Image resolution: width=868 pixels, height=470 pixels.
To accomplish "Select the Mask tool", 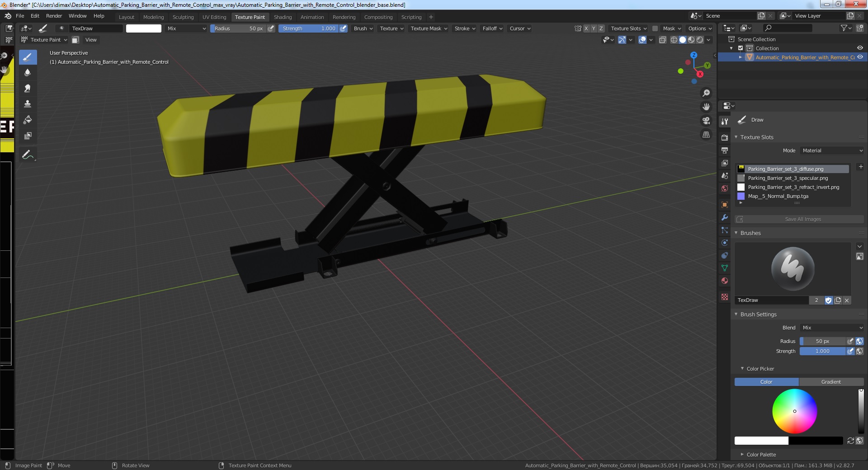I will tap(28, 136).
